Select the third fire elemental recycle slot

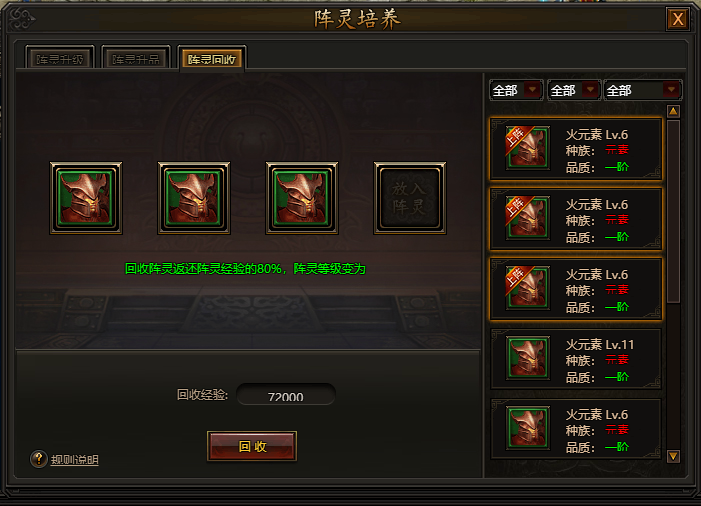[302, 198]
